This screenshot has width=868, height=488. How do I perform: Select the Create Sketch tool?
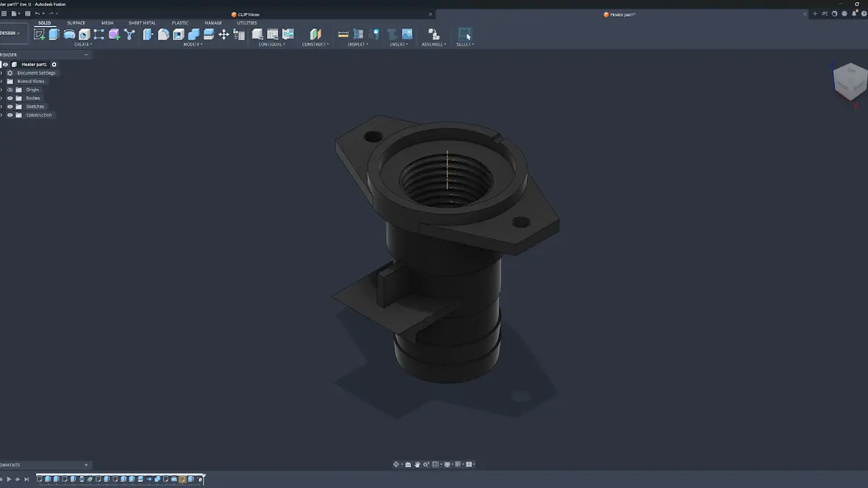pos(39,34)
